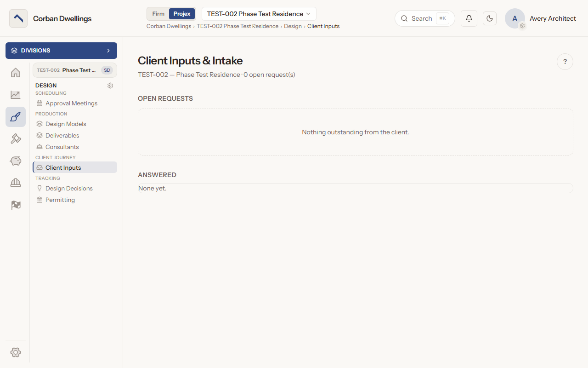The image size is (588, 368).
Task: Open the TEST-002 Phase Test Residence project dropdown
Action: (x=259, y=14)
